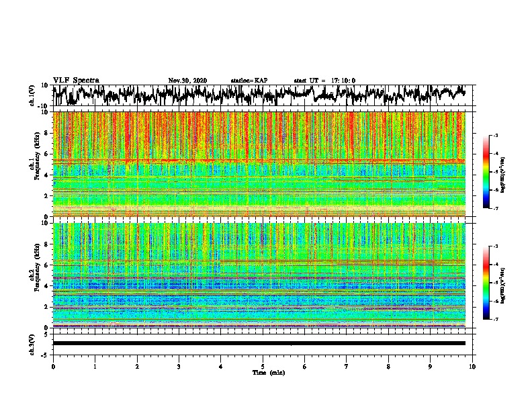Click the time axis tick label '6'
Viewport: 532px width, 411px height.
[305, 367]
